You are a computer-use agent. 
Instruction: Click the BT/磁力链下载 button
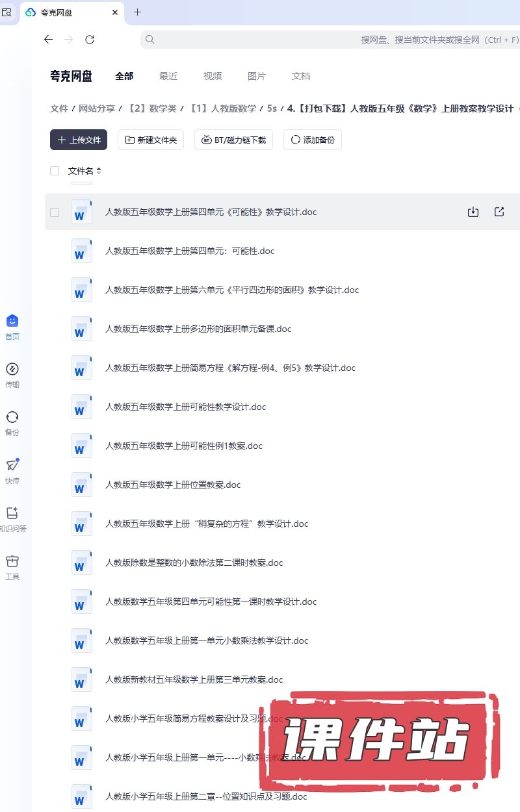pos(233,140)
